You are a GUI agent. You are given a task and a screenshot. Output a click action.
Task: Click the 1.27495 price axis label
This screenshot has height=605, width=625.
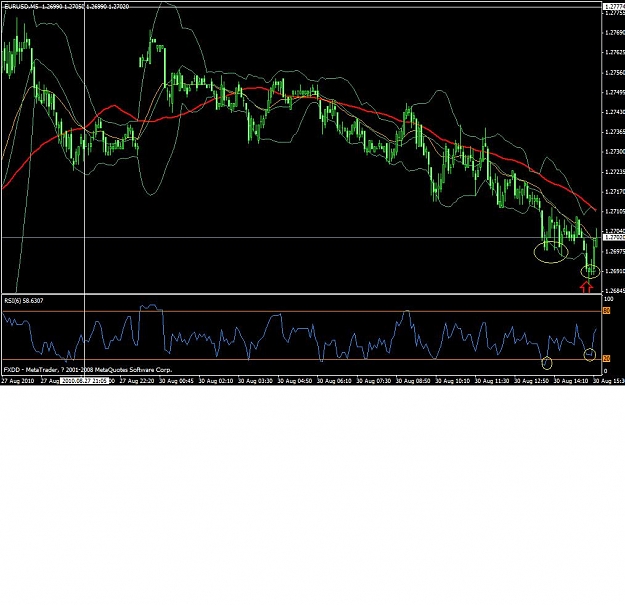coord(615,92)
